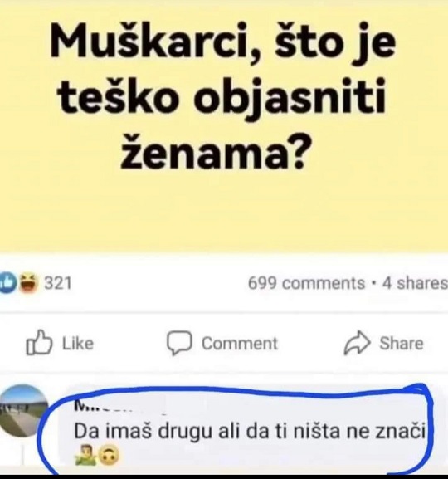Click the word 'ženama?' in the post
The image size is (448, 479).
(213, 152)
